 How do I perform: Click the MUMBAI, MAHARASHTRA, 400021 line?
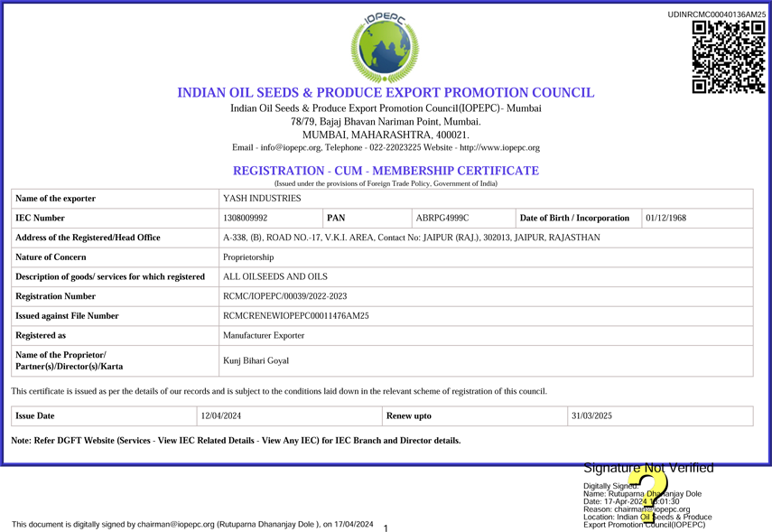point(386,135)
